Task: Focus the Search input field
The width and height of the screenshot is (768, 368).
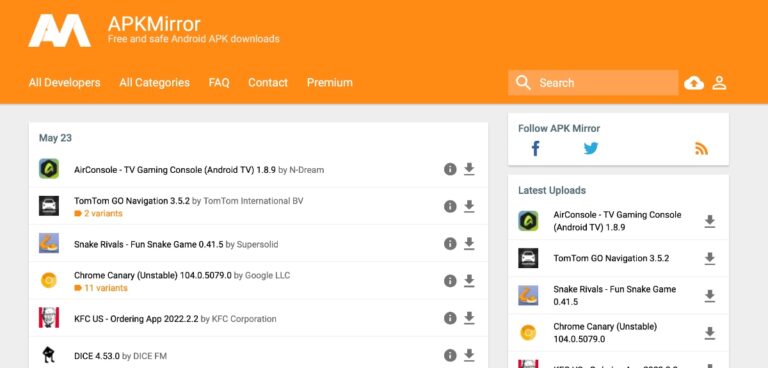Action: click(593, 83)
